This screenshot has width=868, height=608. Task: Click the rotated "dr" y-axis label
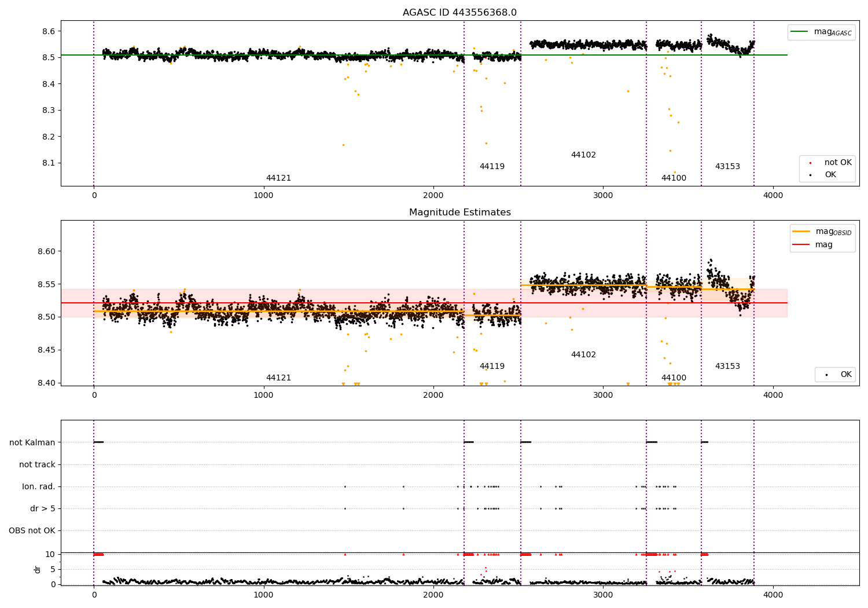point(37,569)
